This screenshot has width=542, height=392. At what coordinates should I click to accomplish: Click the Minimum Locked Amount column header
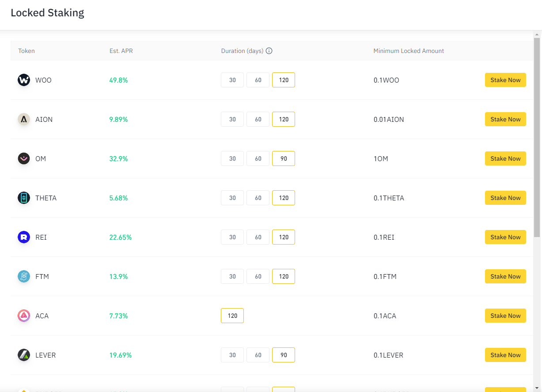click(409, 51)
